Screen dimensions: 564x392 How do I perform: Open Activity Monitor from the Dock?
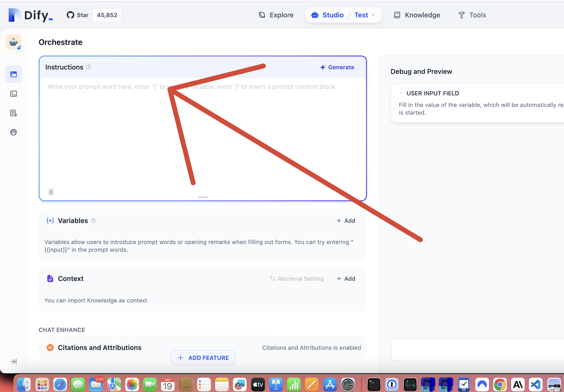(x=410, y=384)
